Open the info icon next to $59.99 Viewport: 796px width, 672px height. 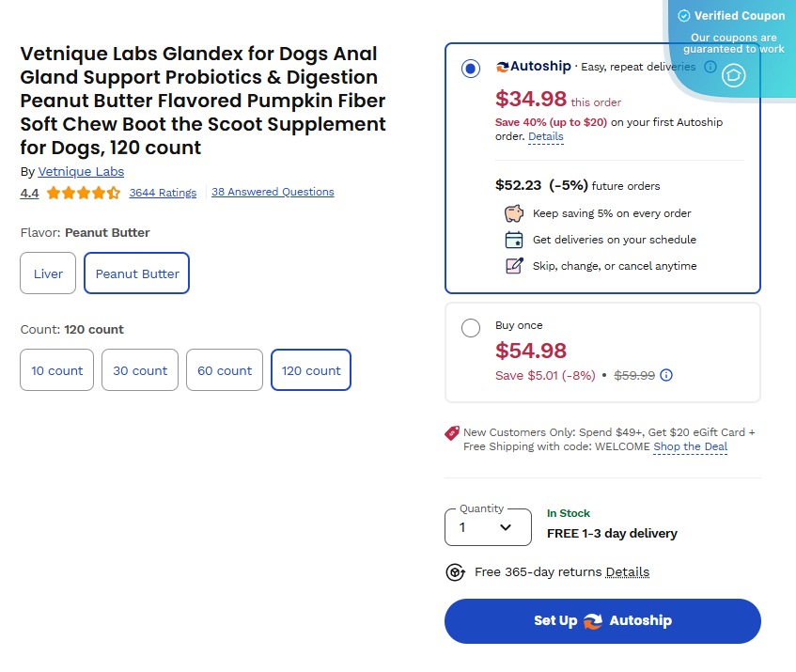666,375
